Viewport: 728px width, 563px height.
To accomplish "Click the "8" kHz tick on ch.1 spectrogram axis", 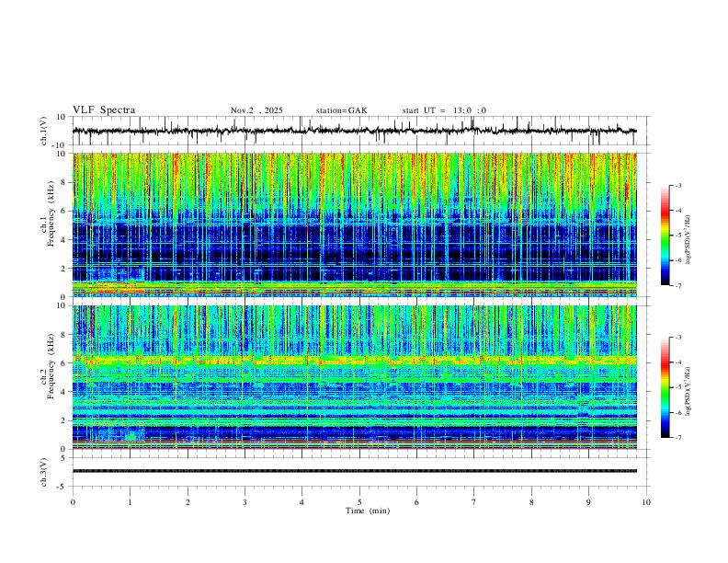I will (x=63, y=182).
